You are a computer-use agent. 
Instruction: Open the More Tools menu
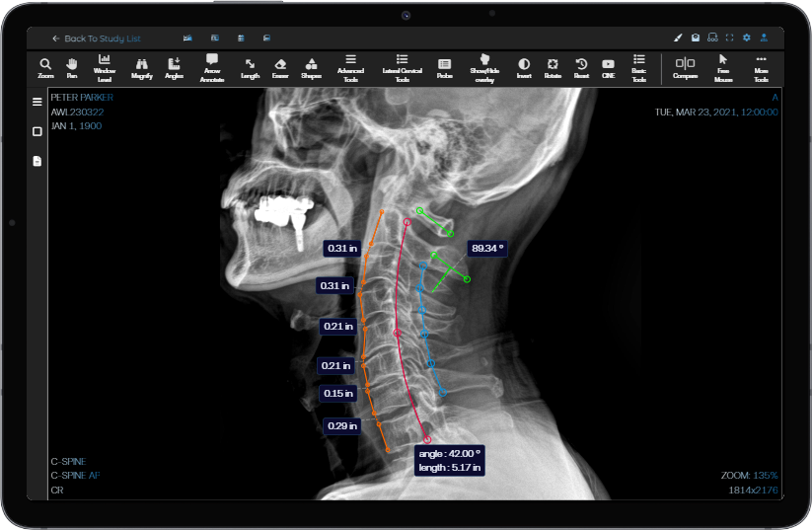pyautogui.click(x=761, y=67)
